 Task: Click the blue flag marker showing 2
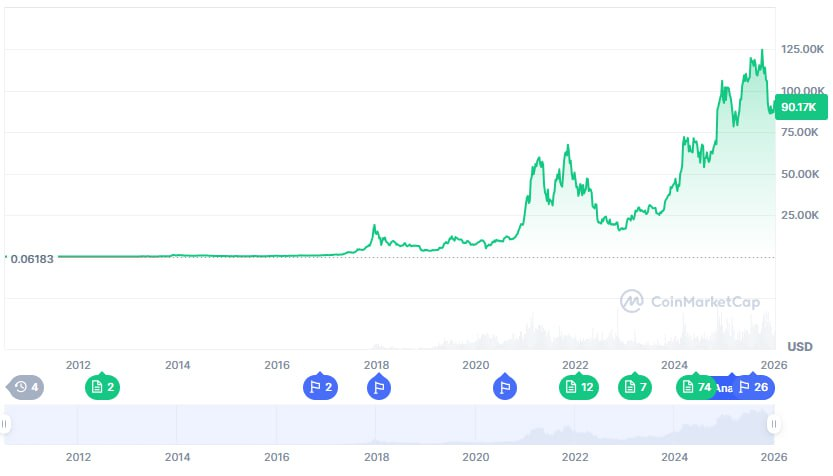(320, 387)
